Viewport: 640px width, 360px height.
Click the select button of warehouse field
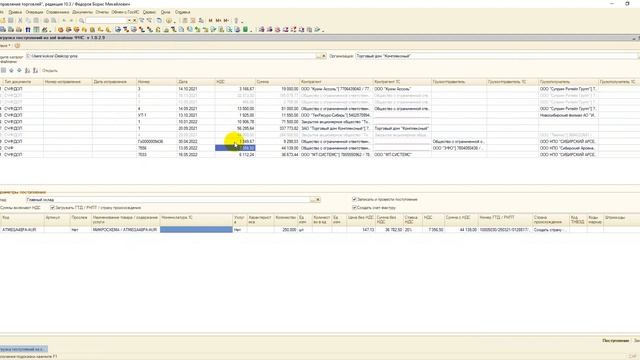click(x=313, y=200)
